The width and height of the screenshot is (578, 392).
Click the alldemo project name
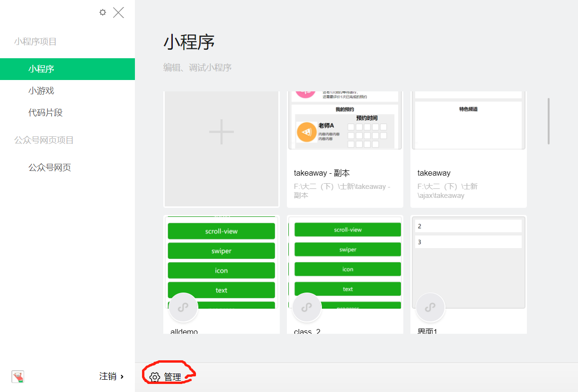[184, 331]
